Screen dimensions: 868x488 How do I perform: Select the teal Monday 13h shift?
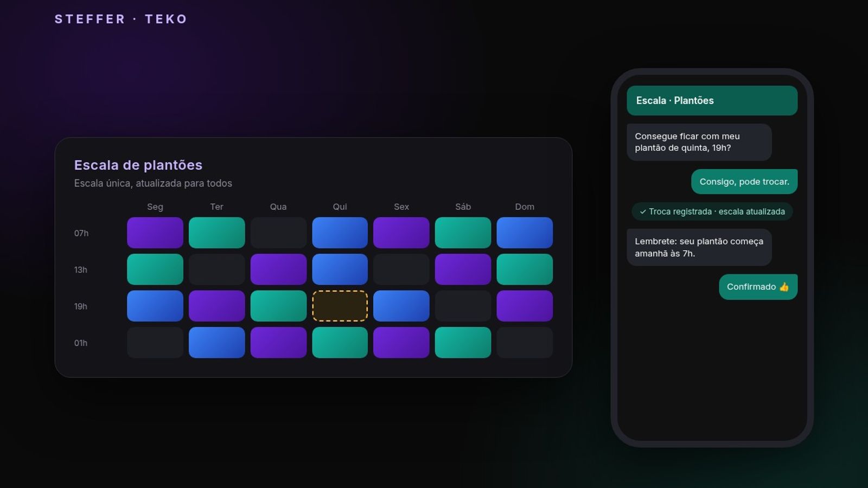pyautogui.click(x=155, y=269)
